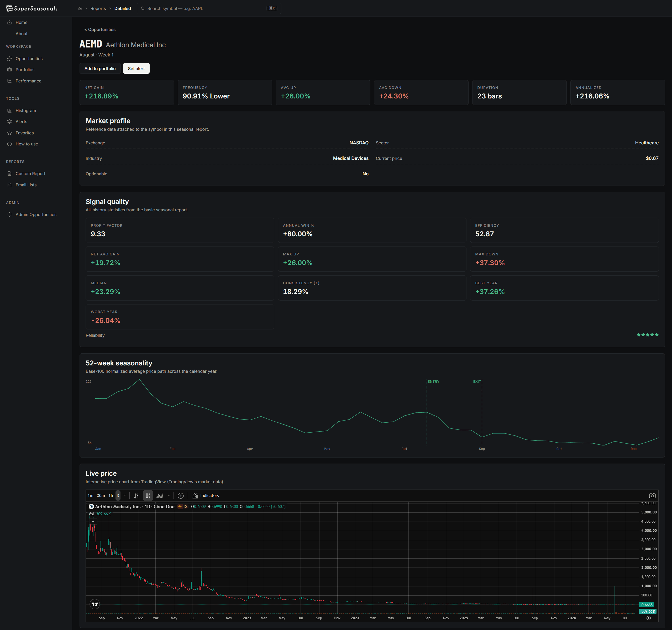Click the Aethlon Medical symbol logo in legend
672x630 pixels.
[x=91, y=507]
